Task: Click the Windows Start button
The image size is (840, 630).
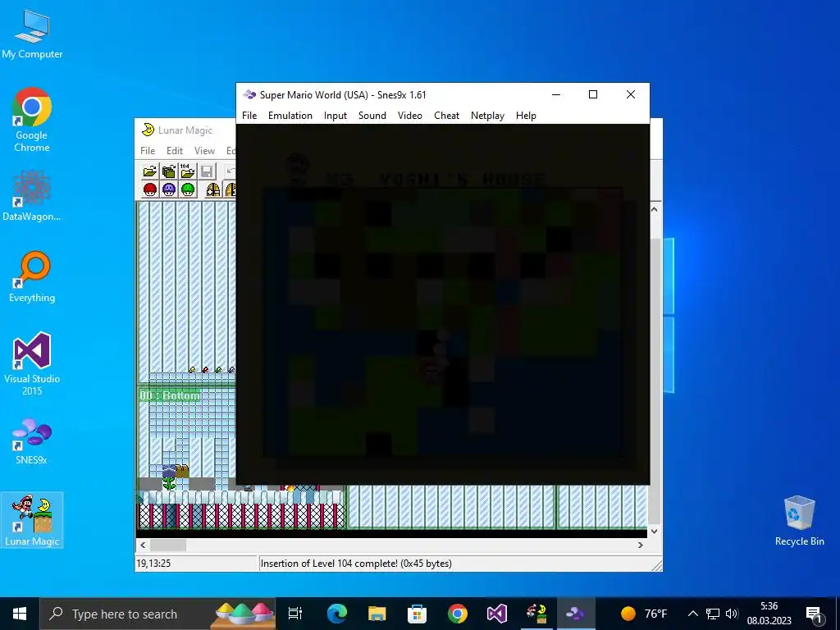Action: 20,614
